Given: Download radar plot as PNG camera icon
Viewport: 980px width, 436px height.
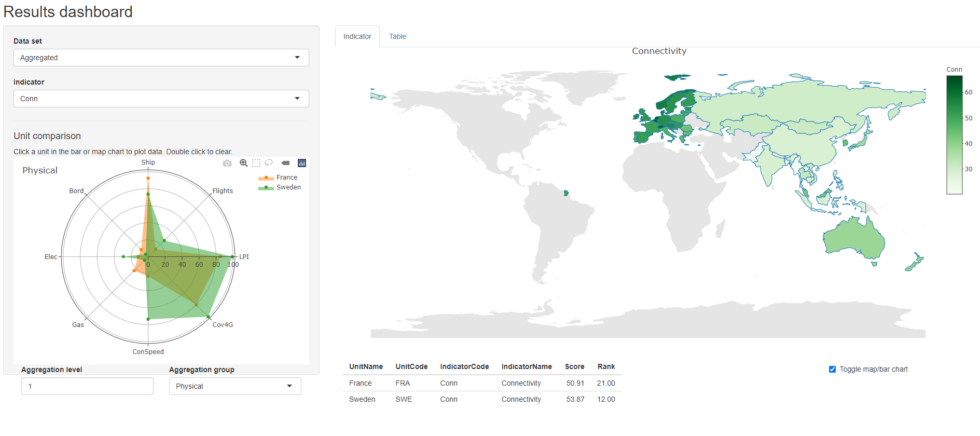Looking at the screenshot, I should coord(227,163).
